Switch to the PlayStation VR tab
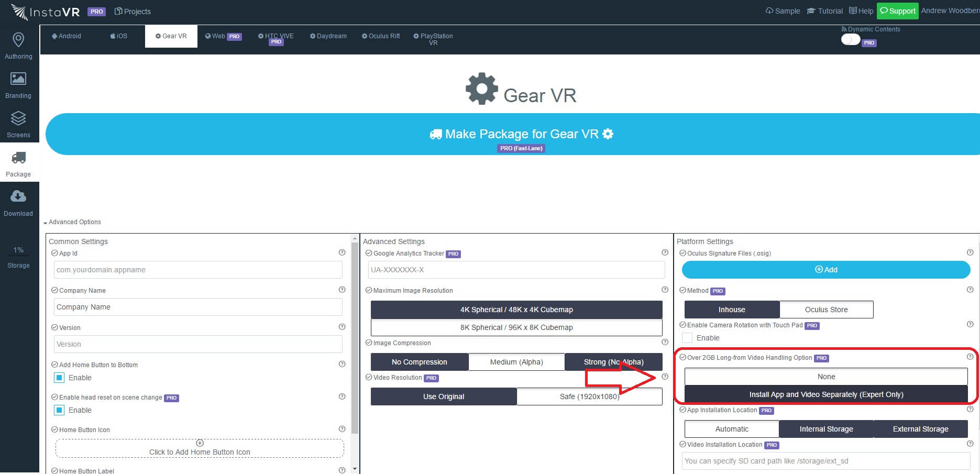The width and height of the screenshot is (980, 474). pos(433,39)
